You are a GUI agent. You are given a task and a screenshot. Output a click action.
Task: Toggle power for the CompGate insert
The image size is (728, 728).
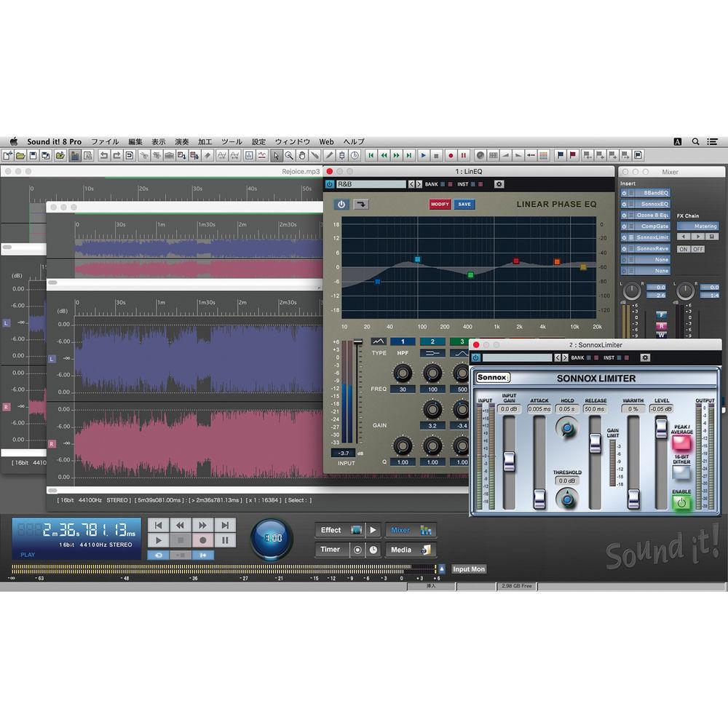[x=625, y=226]
